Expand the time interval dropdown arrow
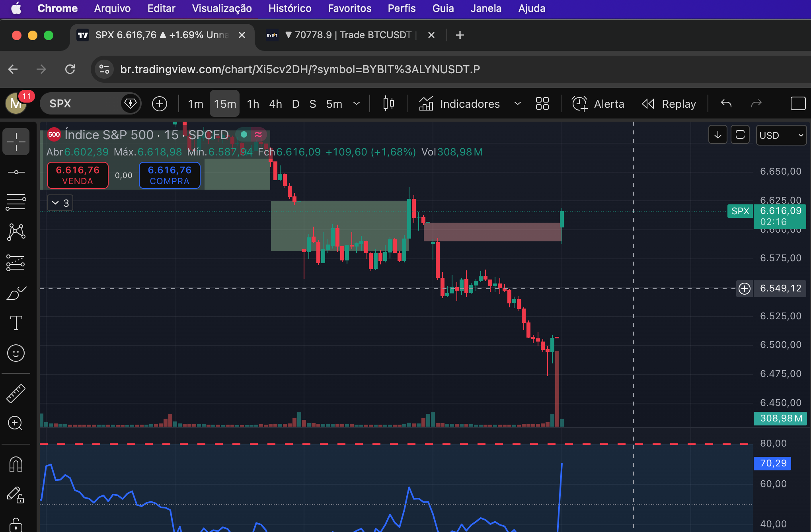Screen dimensions: 811x532 pos(357,104)
